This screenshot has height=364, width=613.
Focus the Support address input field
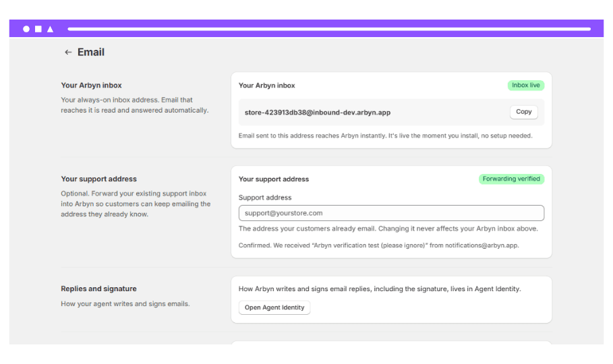click(x=391, y=213)
